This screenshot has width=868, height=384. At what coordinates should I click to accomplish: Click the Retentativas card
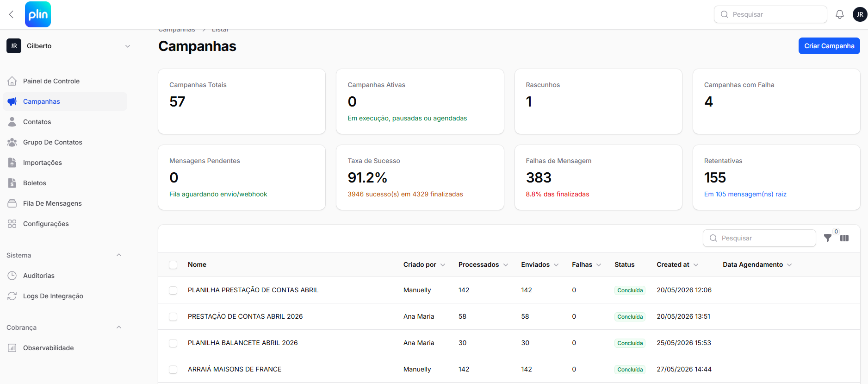(x=776, y=177)
